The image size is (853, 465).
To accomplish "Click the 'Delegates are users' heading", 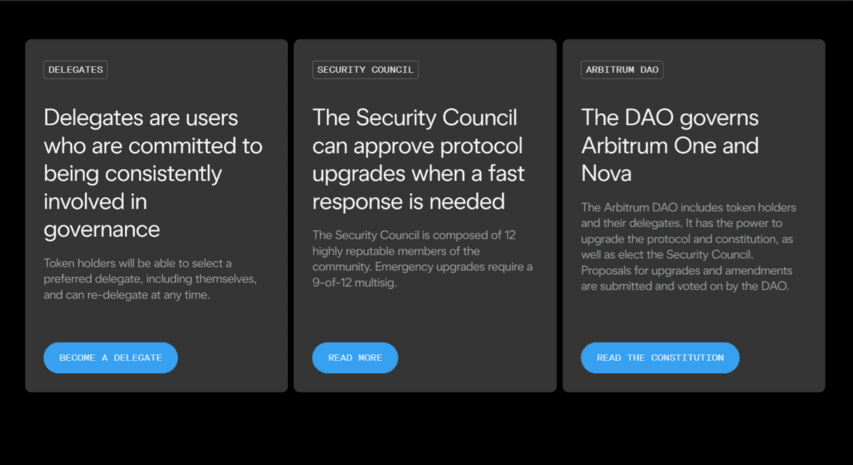I will [141, 118].
